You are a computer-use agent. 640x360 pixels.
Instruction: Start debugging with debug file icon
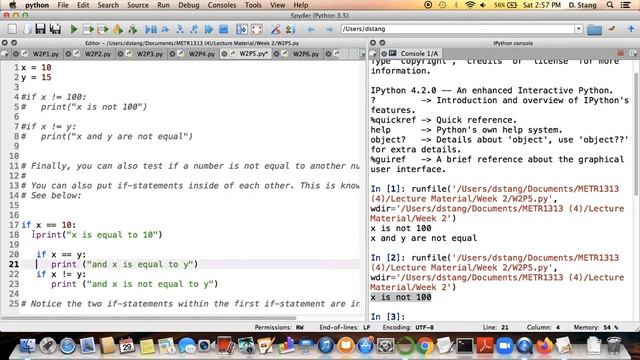tap(151, 29)
